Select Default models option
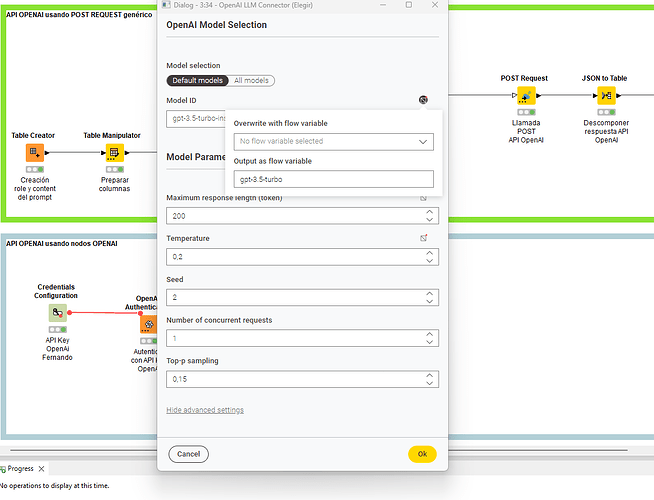The image size is (654, 500). [x=197, y=80]
